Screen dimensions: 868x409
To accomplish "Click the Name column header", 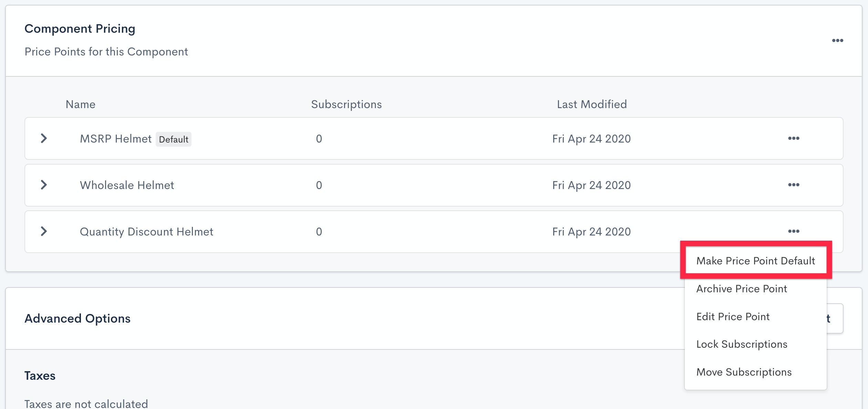I will [x=80, y=104].
